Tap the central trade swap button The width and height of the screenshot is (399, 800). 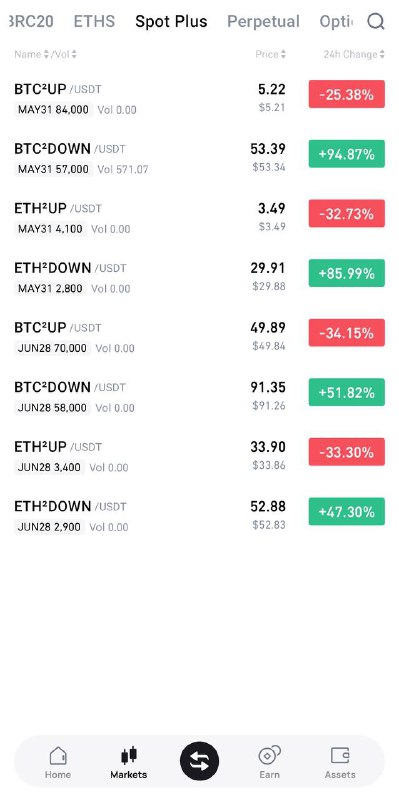tap(199, 761)
